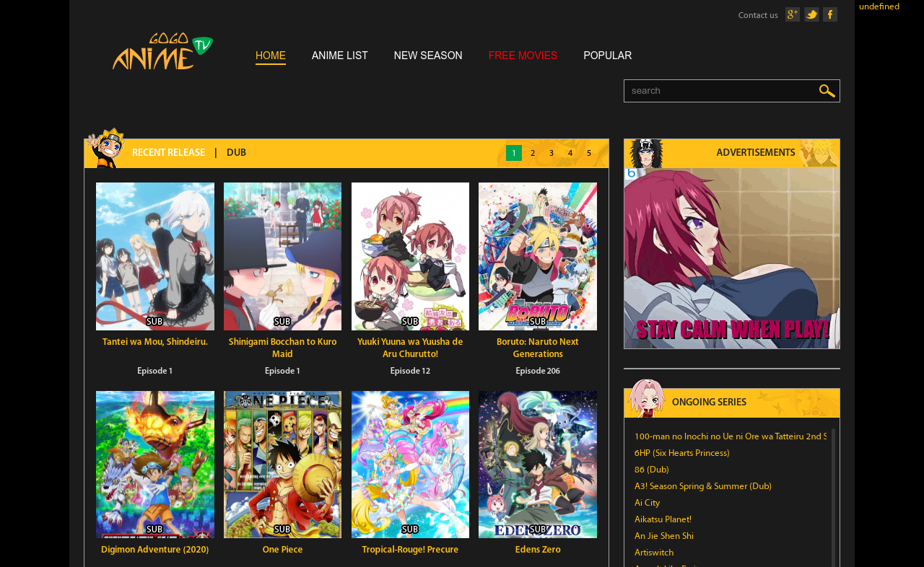Click Tropical-Rouge! Precure title link
The width and height of the screenshot is (924, 567).
click(x=410, y=550)
